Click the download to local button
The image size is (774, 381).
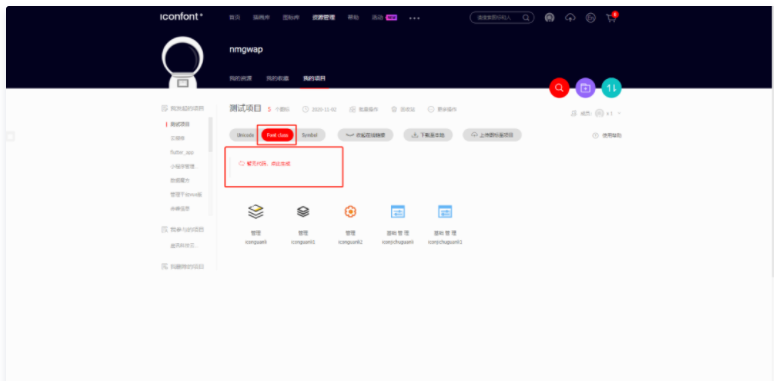(x=428, y=135)
